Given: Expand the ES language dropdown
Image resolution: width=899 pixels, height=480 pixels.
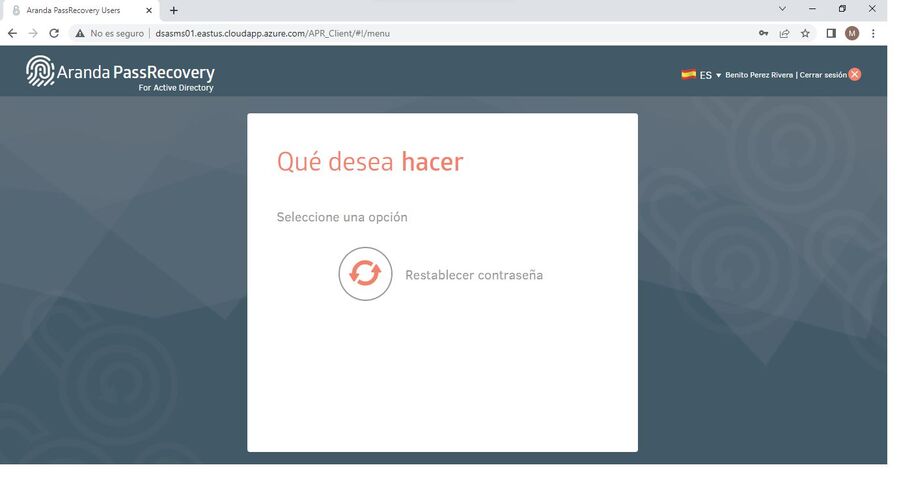Looking at the screenshot, I should pyautogui.click(x=711, y=75).
